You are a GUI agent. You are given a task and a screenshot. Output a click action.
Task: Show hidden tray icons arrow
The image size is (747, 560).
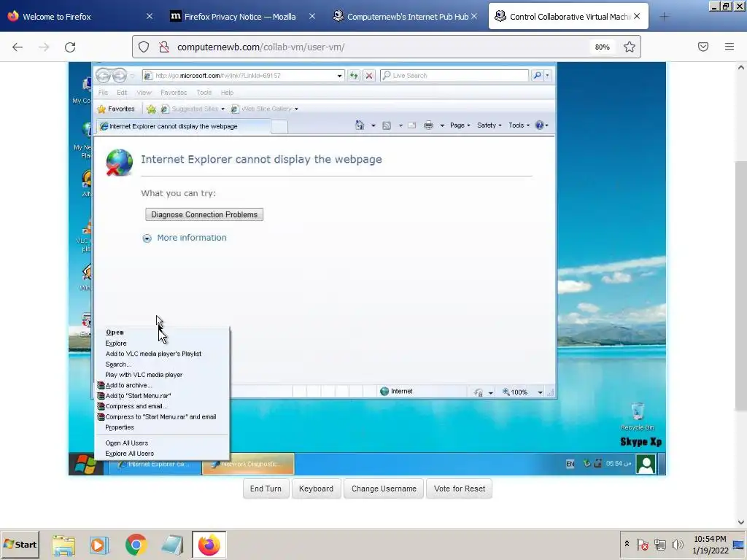point(627,544)
